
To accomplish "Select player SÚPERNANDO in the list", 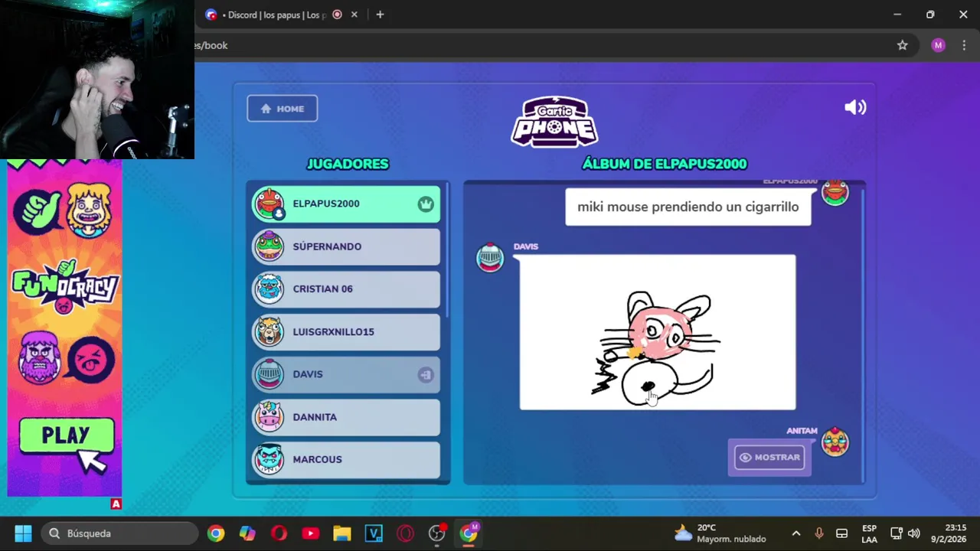I will 346,246.
